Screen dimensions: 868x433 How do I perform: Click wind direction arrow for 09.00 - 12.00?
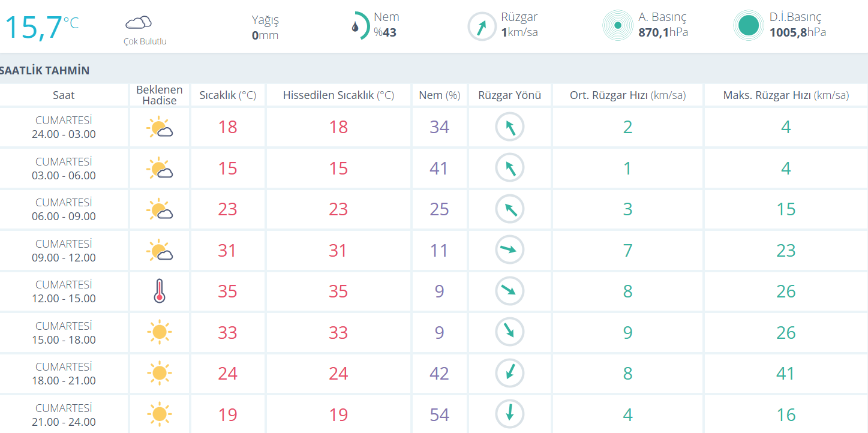click(x=509, y=250)
